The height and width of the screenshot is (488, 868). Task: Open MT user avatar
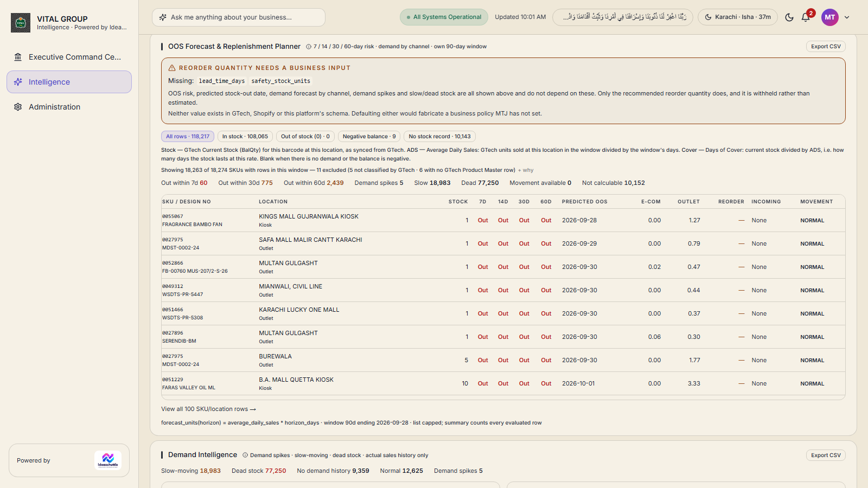830,17
